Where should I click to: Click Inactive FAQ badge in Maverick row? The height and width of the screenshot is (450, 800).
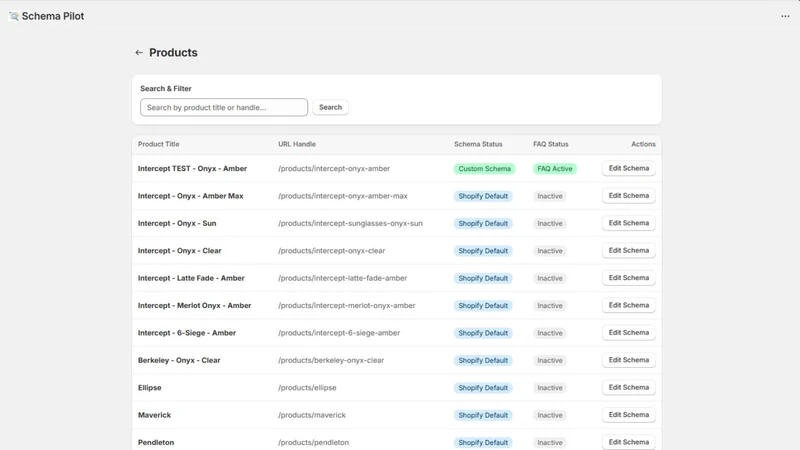(x=549, y=415)
